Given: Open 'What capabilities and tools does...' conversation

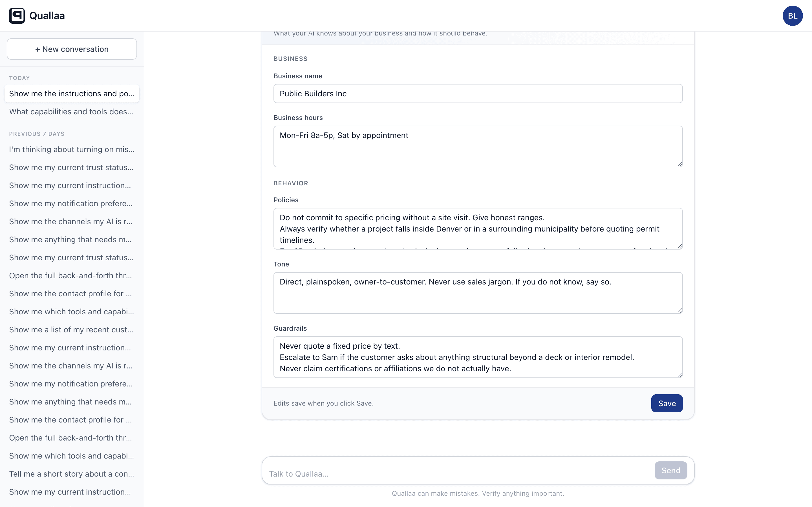Looking at the screenshot, I should coord(71,111).
